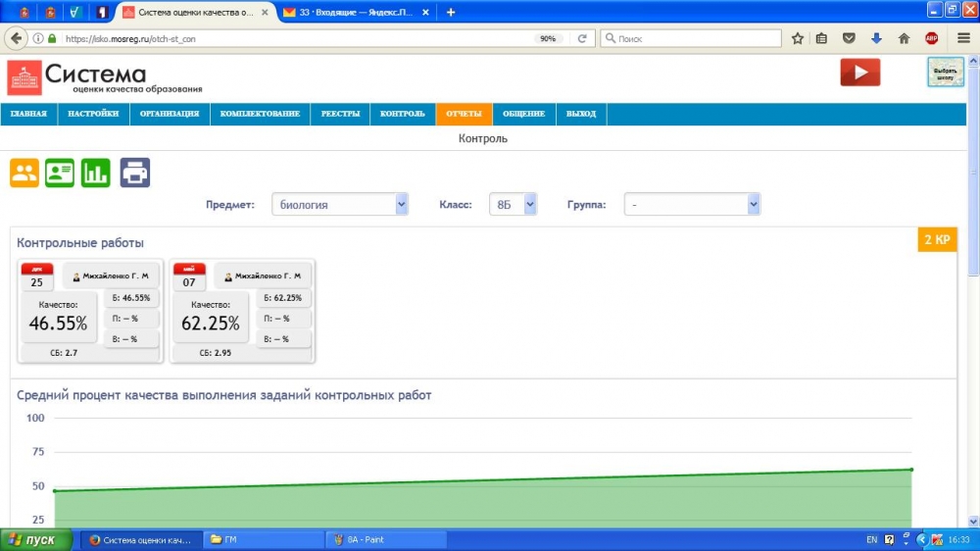
Task: Click the "Выбрать школу" map thumbnail
Action: tap(945, 72)
